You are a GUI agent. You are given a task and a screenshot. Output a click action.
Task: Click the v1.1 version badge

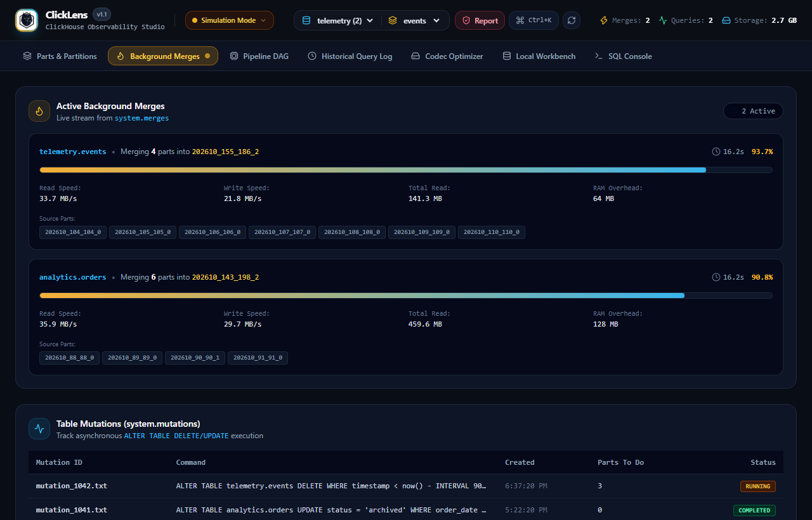(101, 14)
